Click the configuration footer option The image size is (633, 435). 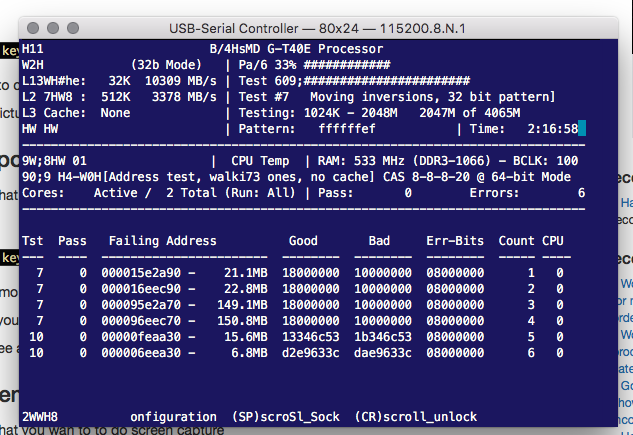(x=173, y=416)
